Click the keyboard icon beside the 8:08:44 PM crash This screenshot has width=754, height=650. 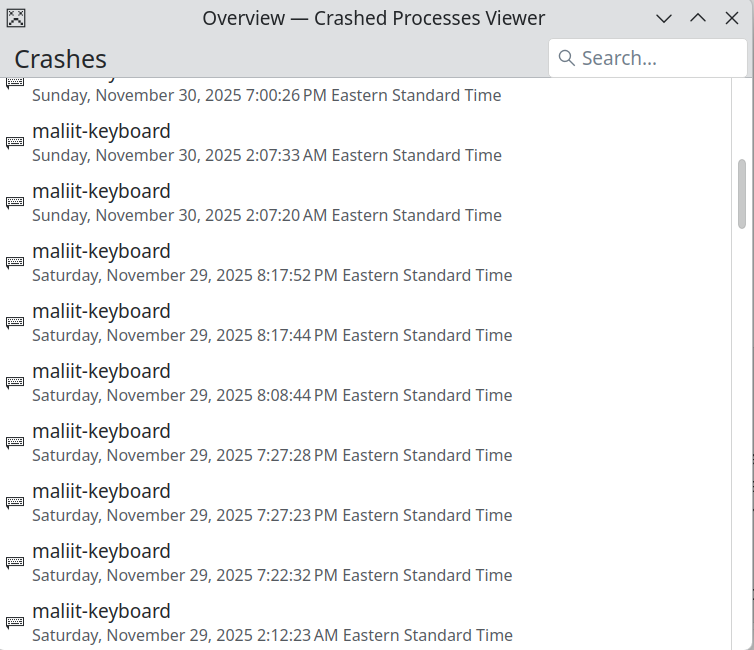(x=15, y=383)
